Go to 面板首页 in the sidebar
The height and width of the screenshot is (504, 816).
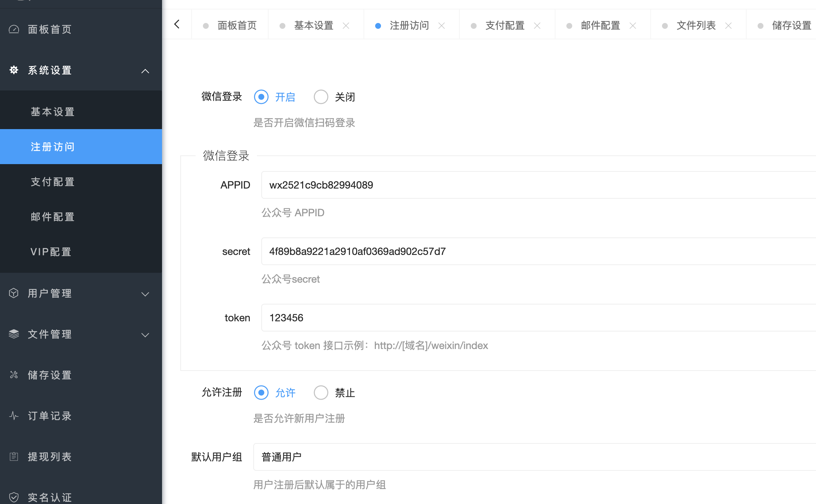click(81, 29)
